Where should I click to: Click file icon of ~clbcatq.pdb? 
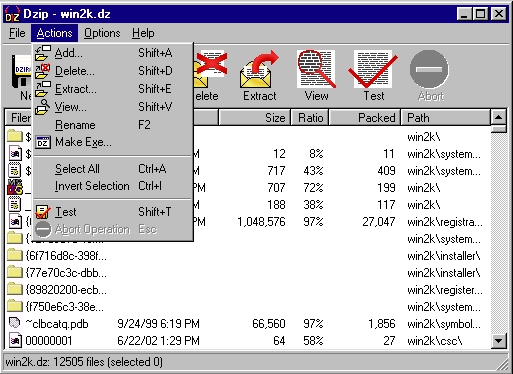pos(15,323)
